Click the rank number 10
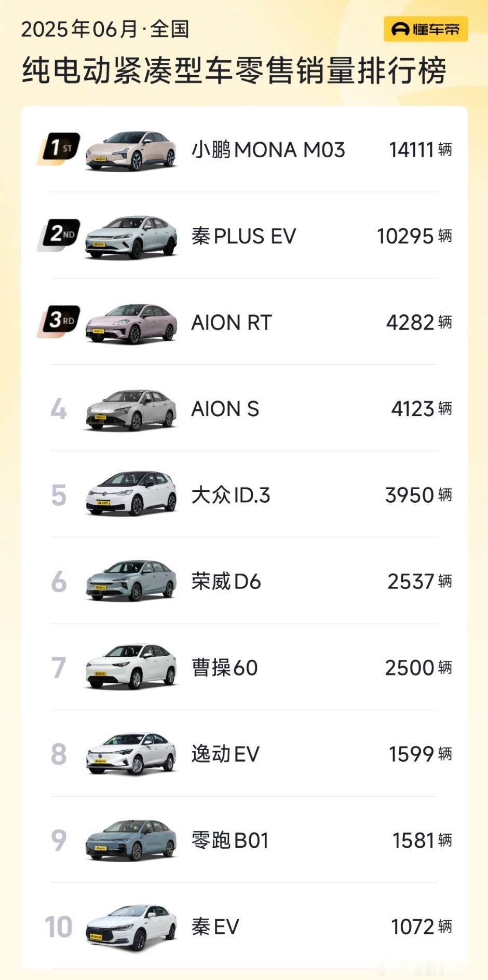The height and width of the screenshot is (980, 488). point(58,927)
